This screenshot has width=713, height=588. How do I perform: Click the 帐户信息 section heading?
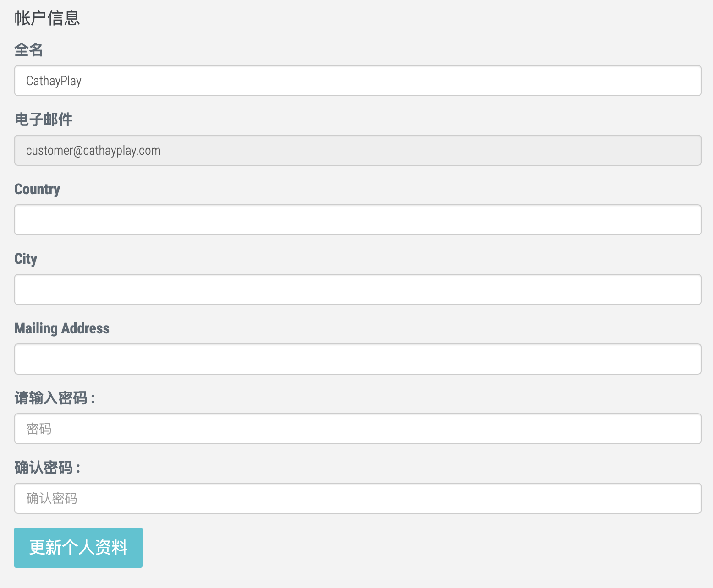[47, 18]
